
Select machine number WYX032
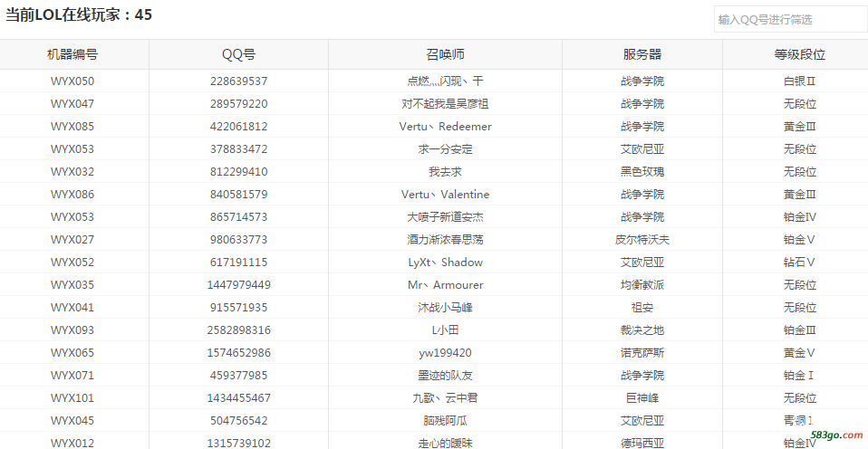click(x=72, y=172)
